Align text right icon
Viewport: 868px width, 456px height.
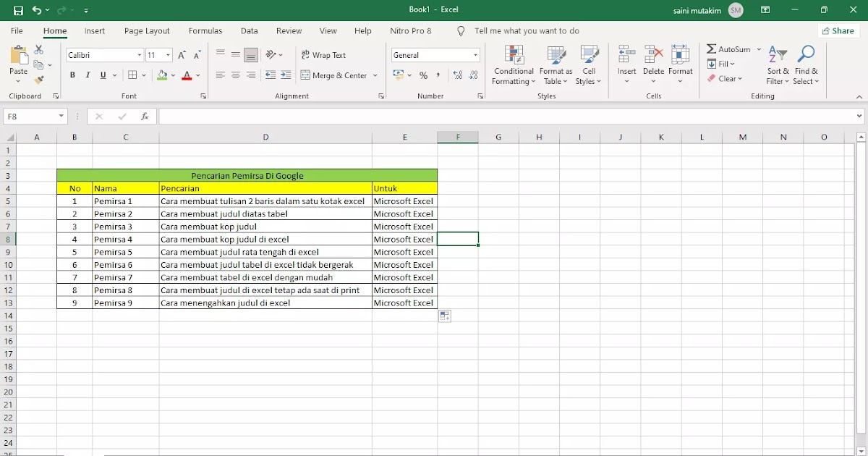coord(251,75)
